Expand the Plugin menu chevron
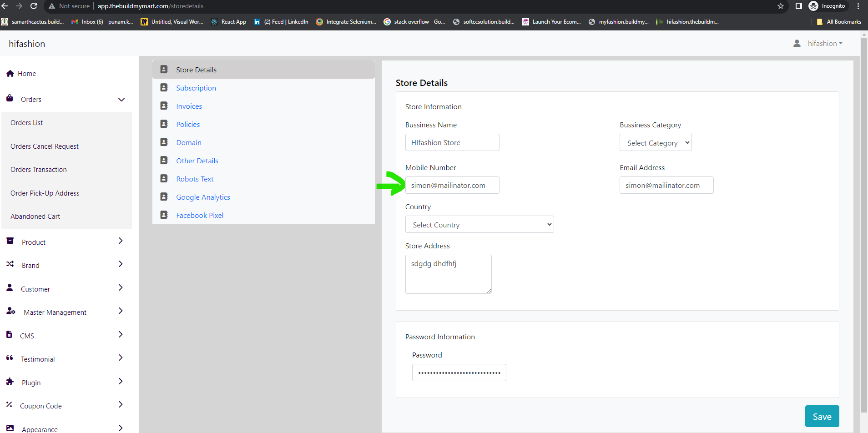 coord(121,381)
